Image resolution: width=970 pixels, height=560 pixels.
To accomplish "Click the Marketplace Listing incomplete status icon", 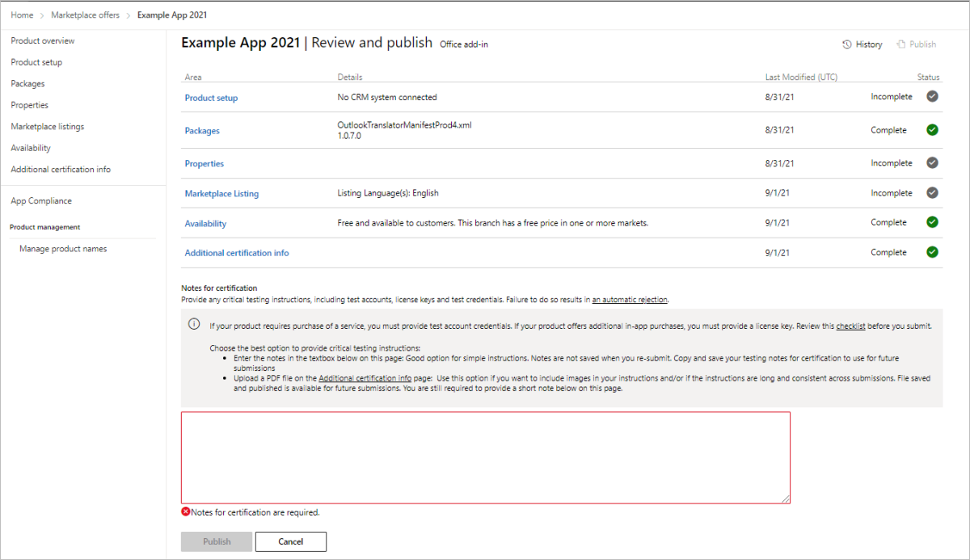I will point(932,193).
